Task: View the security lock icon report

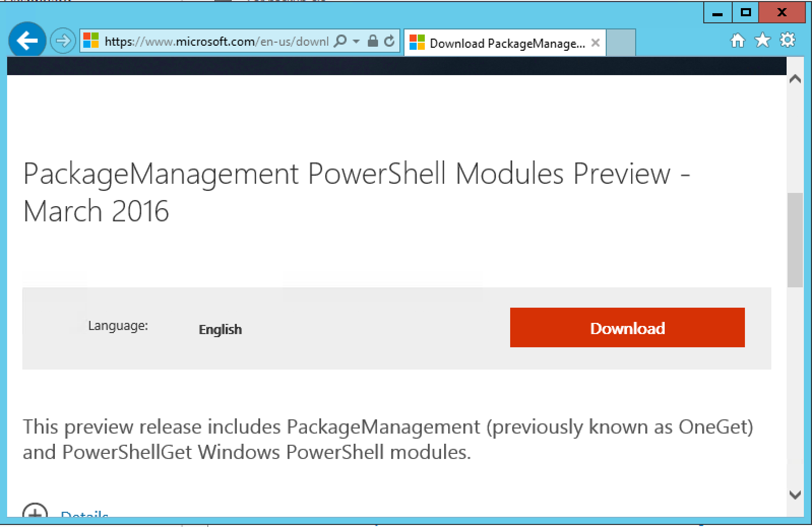Action: click(x=373, y=41)
